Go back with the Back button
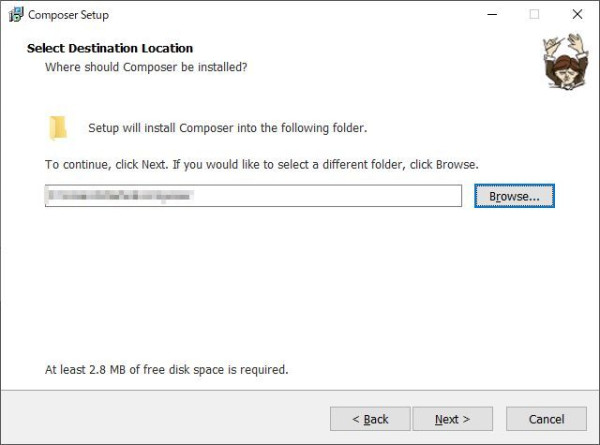This screenshot has height=445, width=600. pyautogui.click(x=370, y=419)
